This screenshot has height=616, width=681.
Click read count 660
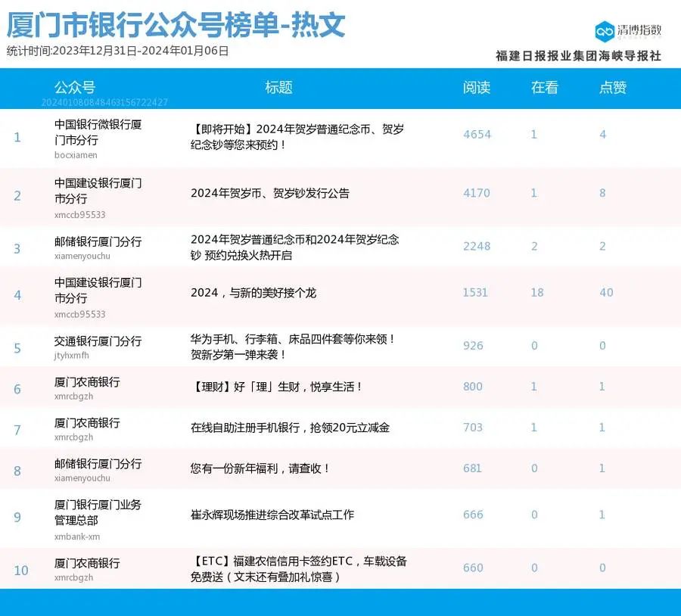(472, 568)
